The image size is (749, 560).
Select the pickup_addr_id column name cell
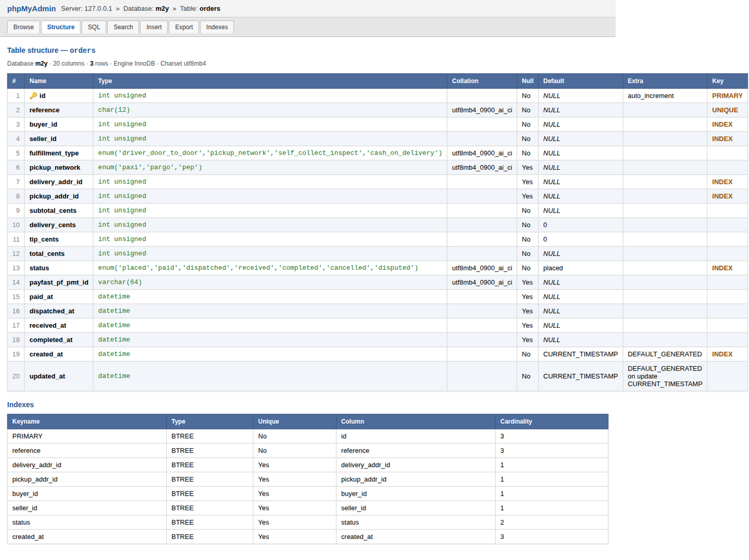click(59, 196)
